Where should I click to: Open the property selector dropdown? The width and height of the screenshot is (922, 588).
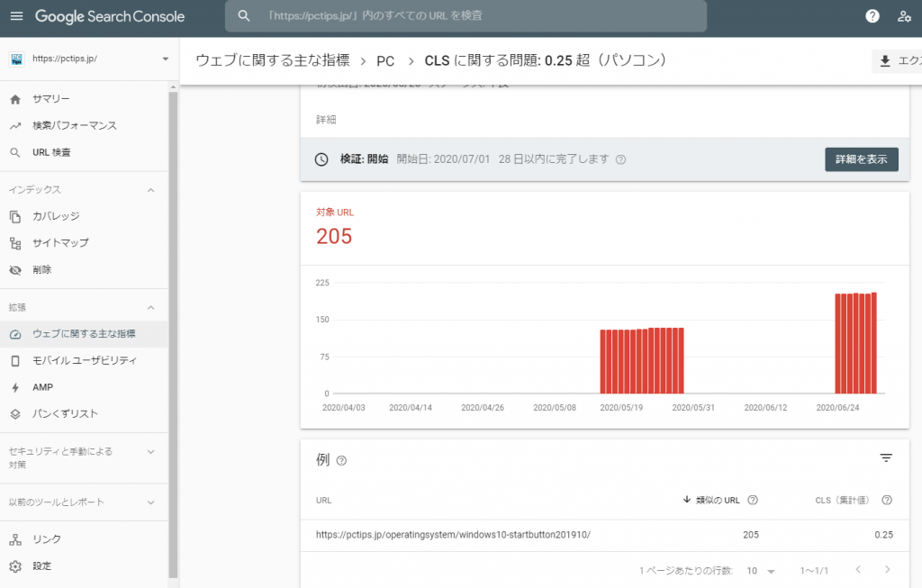click(166, 59)
